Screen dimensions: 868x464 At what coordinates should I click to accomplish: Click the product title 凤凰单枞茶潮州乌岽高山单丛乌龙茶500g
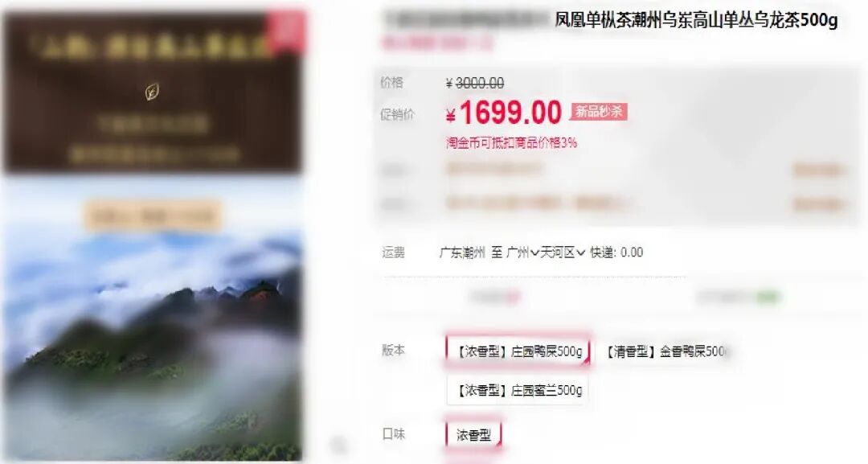click(696, 20)
